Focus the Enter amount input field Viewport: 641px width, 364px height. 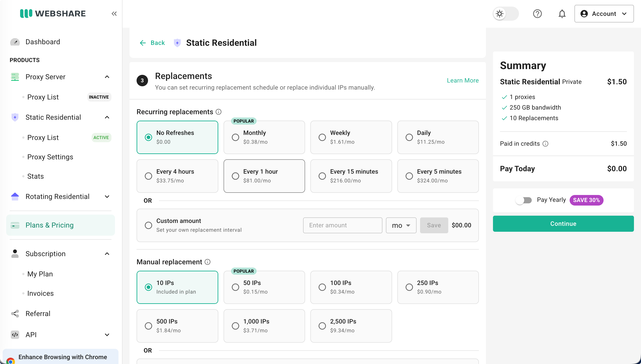(343, 225)
